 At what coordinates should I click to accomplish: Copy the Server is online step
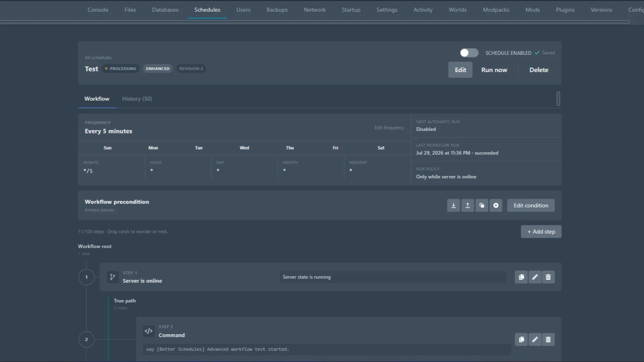click(521, 277)
